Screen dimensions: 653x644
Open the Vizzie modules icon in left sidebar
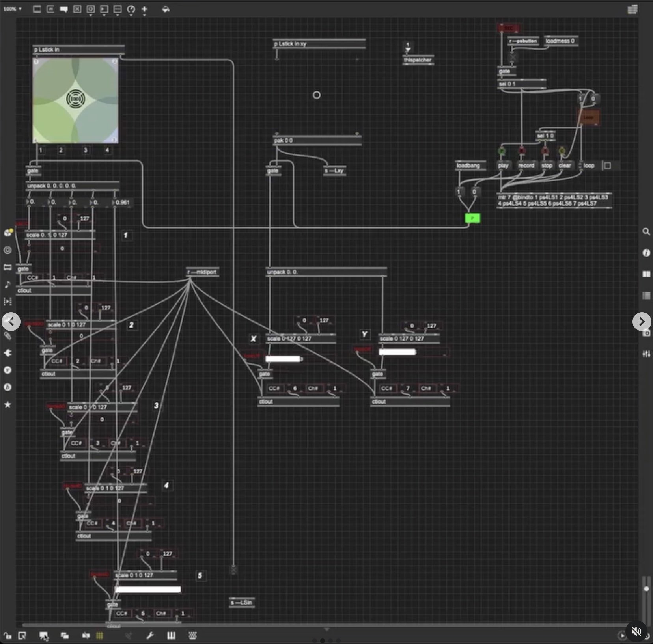click(x=7, y=370)
